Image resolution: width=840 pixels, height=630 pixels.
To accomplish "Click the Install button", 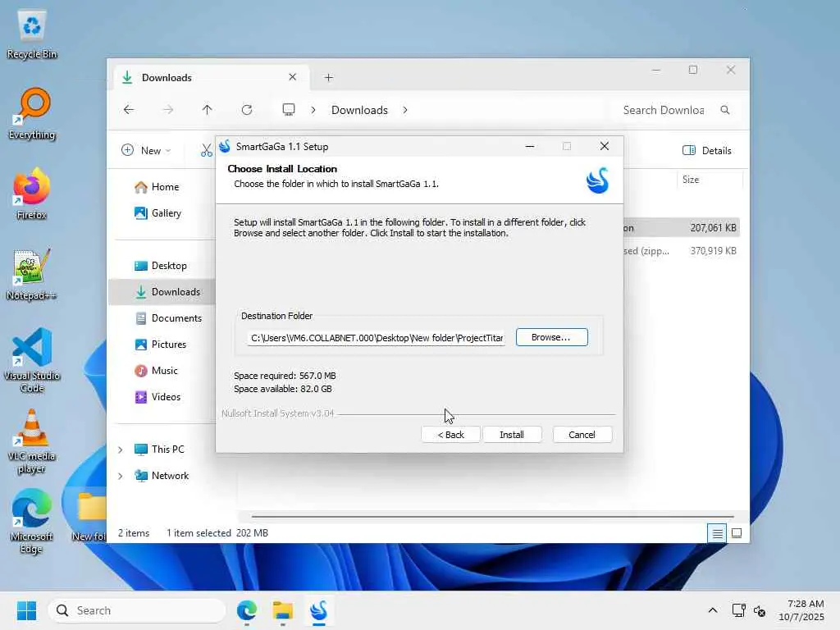I will point(512,435).
